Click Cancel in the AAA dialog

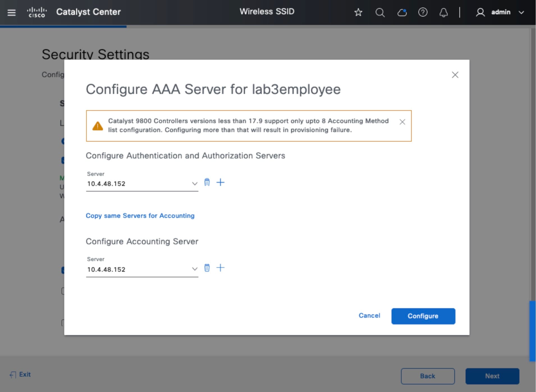[x=369, y=316]
